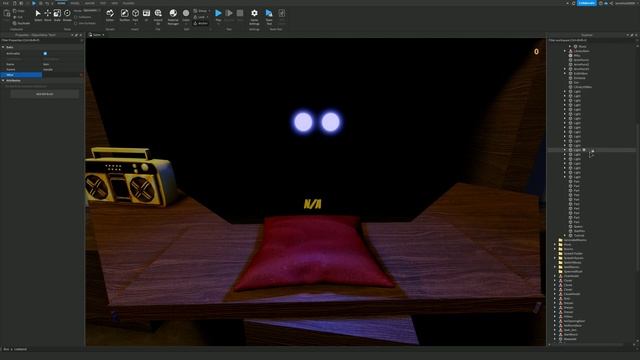The image size is (640, 360).
Task: Click the Collaborate button
Action: [x=587, y=3]
